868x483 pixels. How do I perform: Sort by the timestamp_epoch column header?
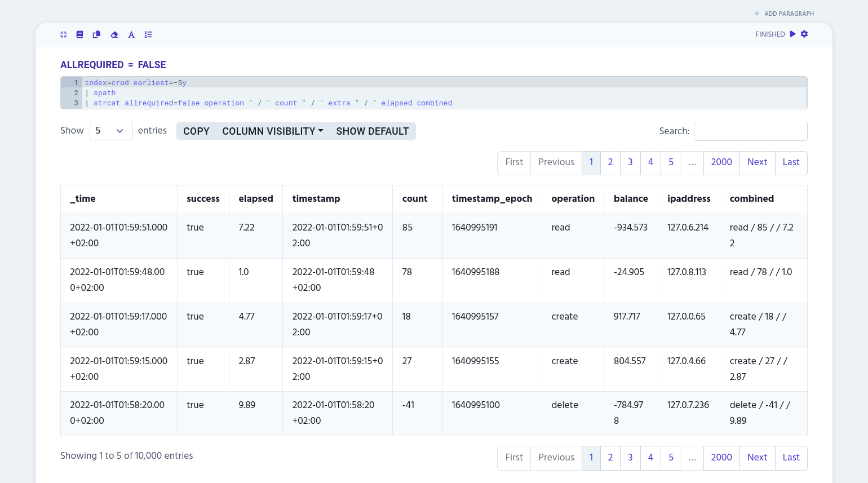click(492, 200)
